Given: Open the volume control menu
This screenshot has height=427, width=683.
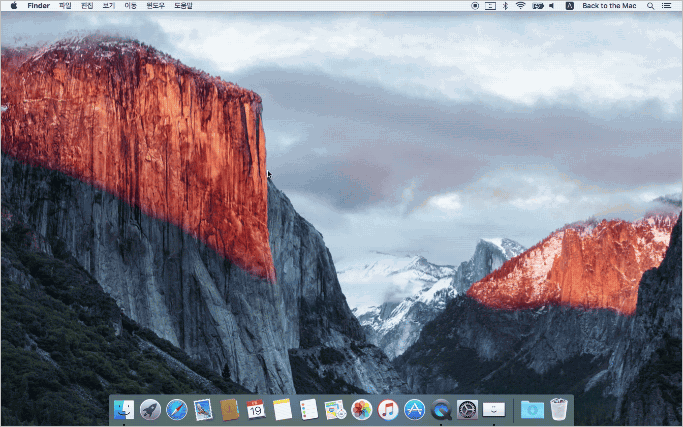Looking at the screenshot, I should [552, 6].
